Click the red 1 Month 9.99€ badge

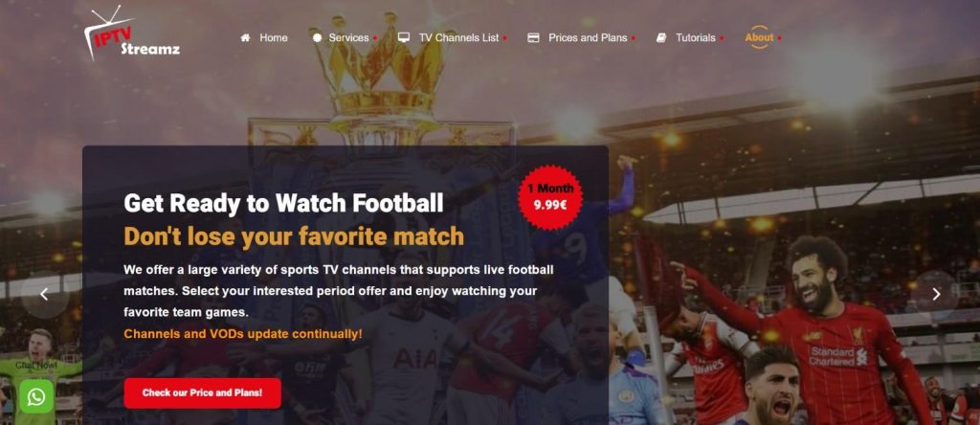550,197
